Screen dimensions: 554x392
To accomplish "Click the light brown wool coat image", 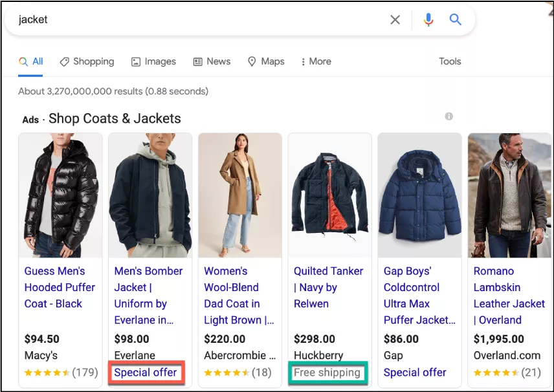I will pyautogui.click(x=240, y=195).
